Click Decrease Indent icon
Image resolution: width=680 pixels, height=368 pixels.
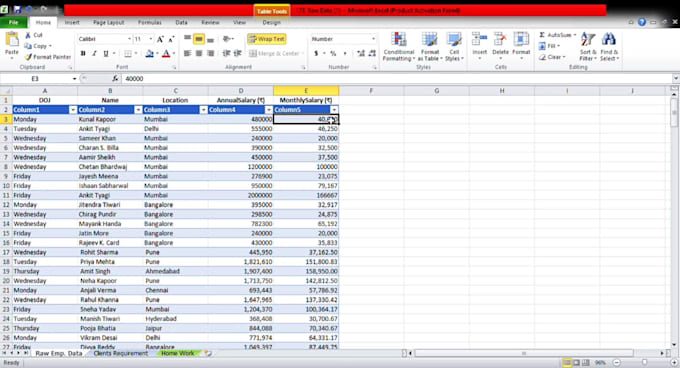pos(226,53)
